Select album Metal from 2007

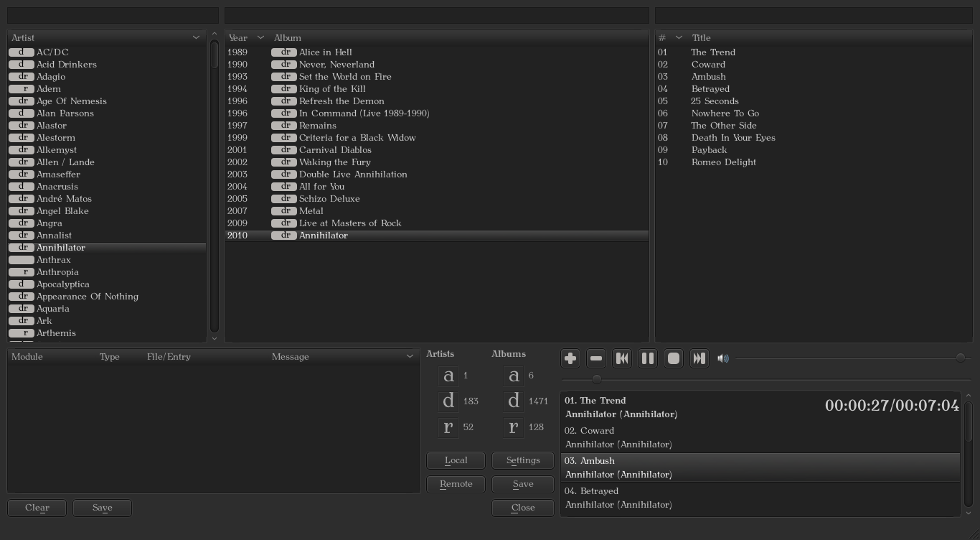coord(437,210)
